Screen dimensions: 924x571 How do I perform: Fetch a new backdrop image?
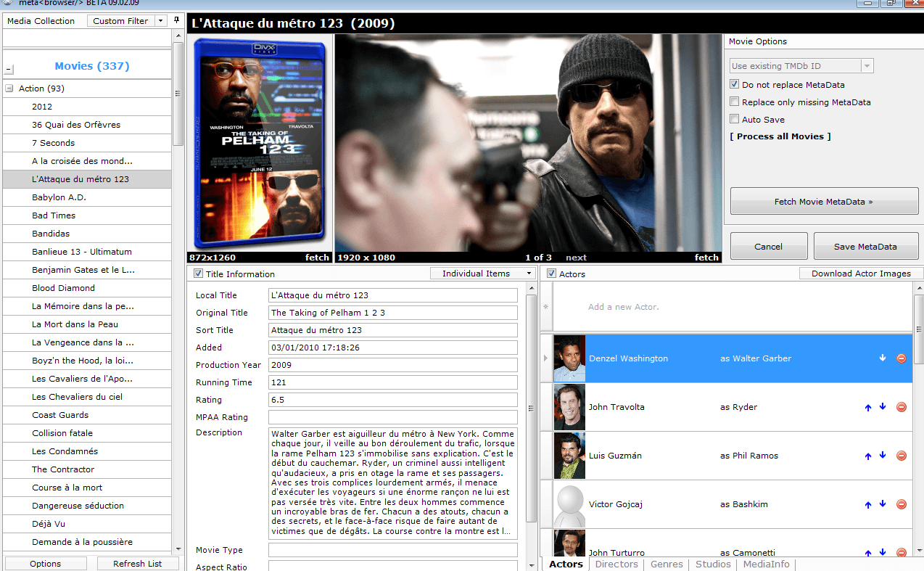tap(706, 257)
